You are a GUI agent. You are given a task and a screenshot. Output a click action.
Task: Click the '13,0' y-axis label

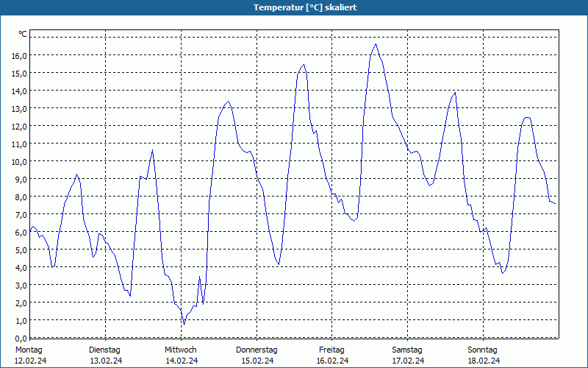pos(19,108)
